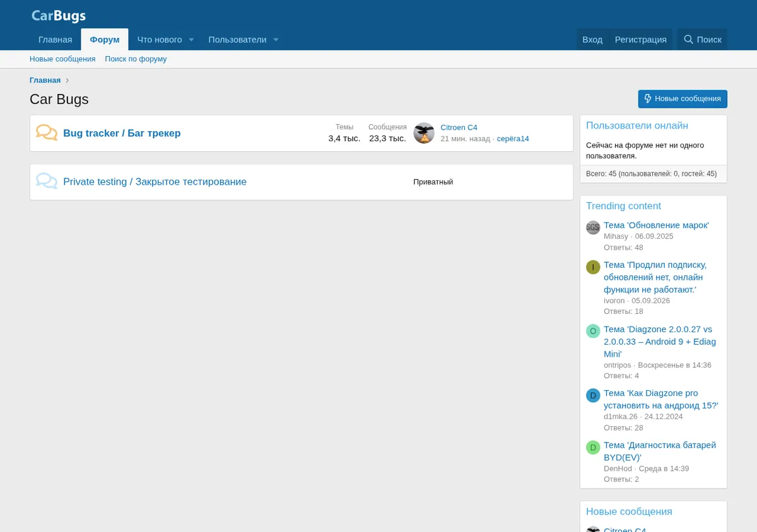Open the Регистрация page
Viewport: 757px width, 532px height.
[641, 39]
